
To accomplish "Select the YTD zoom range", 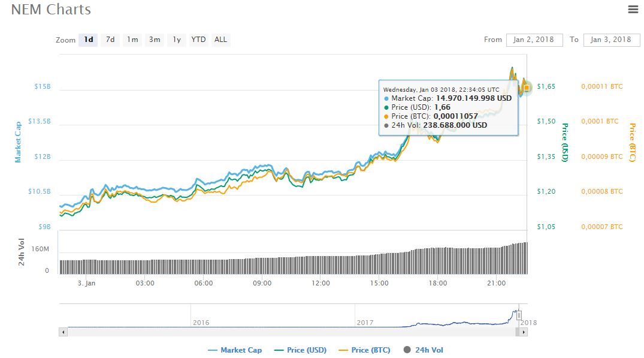I will [198, 40].
